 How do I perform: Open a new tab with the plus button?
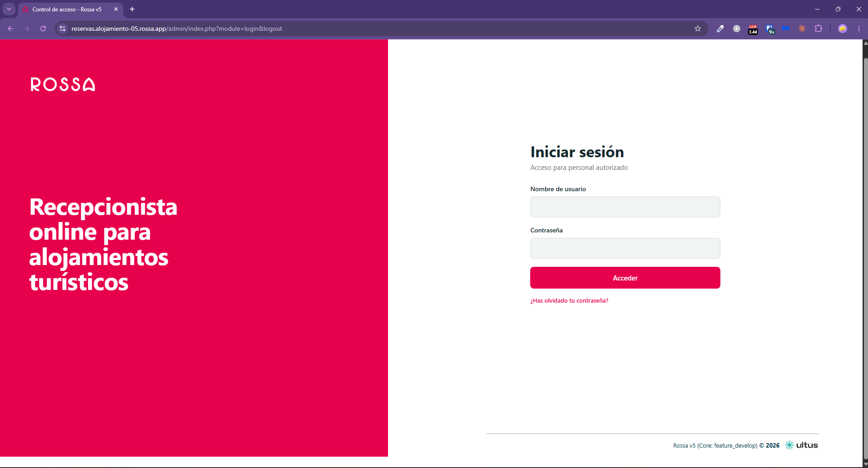pyautogui.click(x=132, y=9)
